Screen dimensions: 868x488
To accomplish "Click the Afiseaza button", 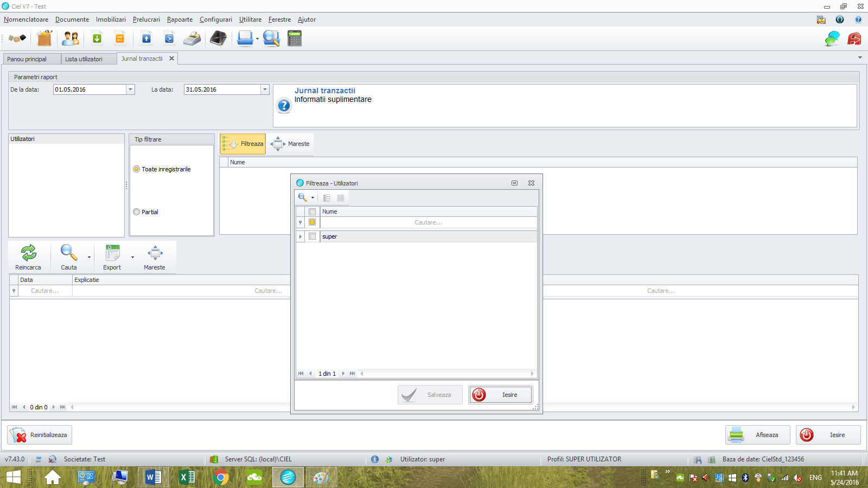I will click(758, 435).
